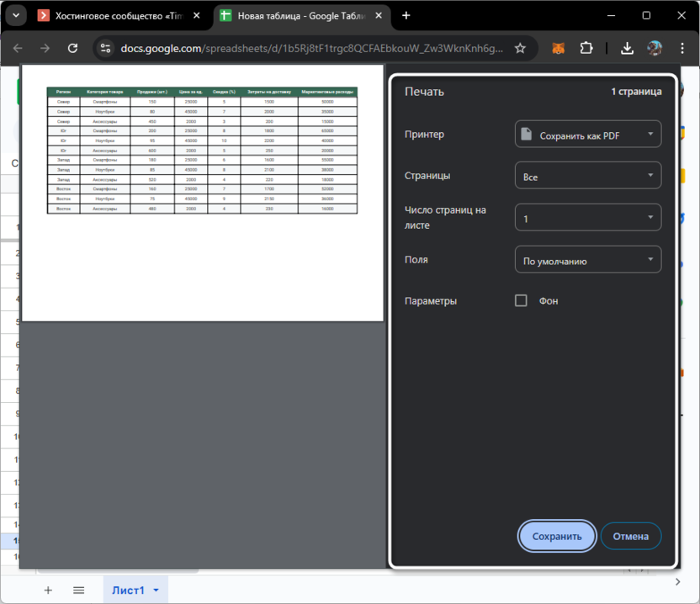Click the Отмена button

coord(631,536)
